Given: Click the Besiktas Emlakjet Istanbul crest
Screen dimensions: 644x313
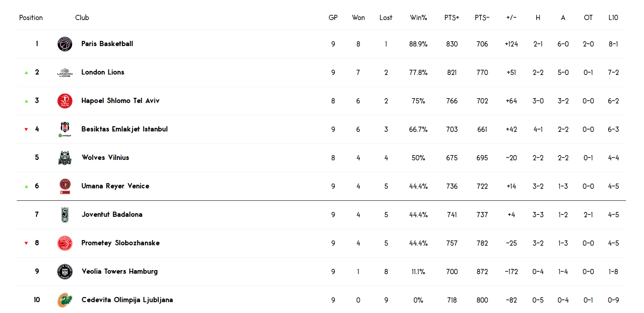Looking at the screenshot, I should click(x=65, y=129).
